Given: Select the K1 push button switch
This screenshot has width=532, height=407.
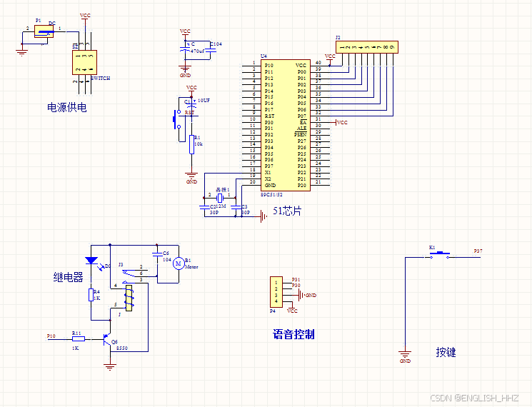Looking at the screenshot, I should point(440,255).
